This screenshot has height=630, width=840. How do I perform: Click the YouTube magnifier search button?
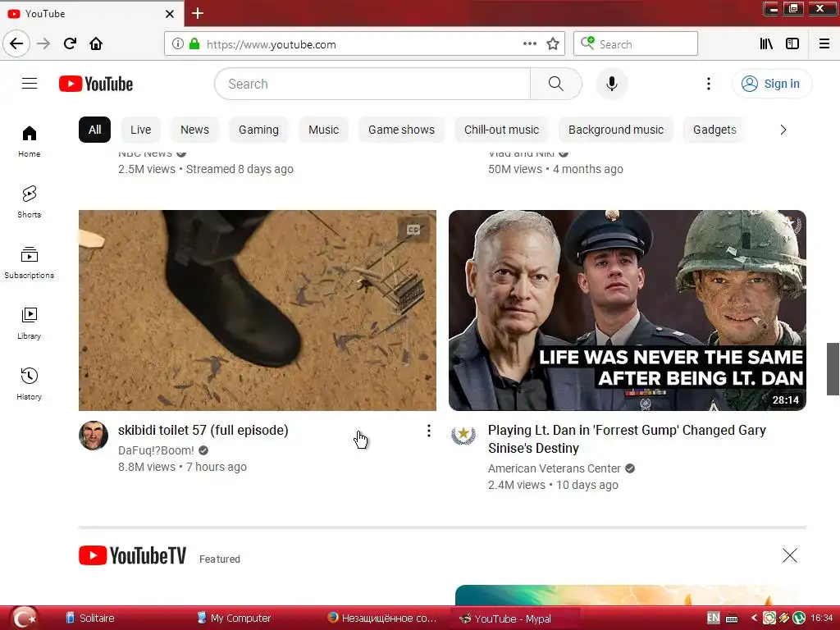555,84
